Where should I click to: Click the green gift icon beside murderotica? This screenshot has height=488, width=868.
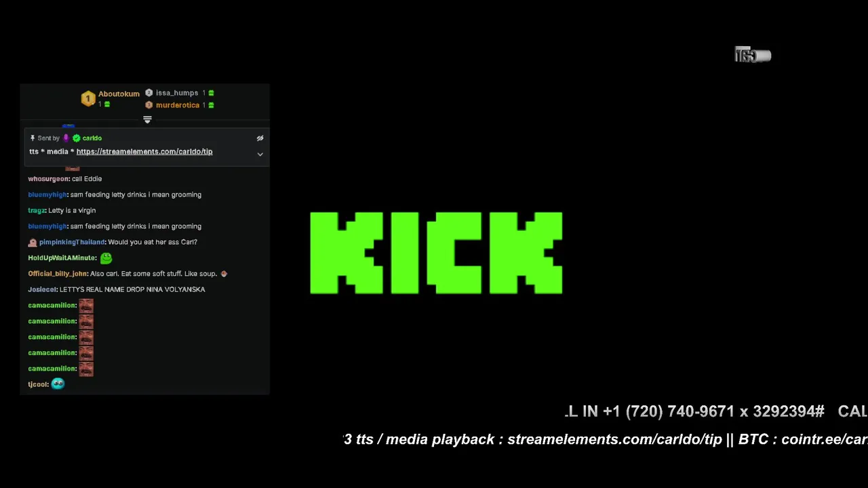(211, 105)
